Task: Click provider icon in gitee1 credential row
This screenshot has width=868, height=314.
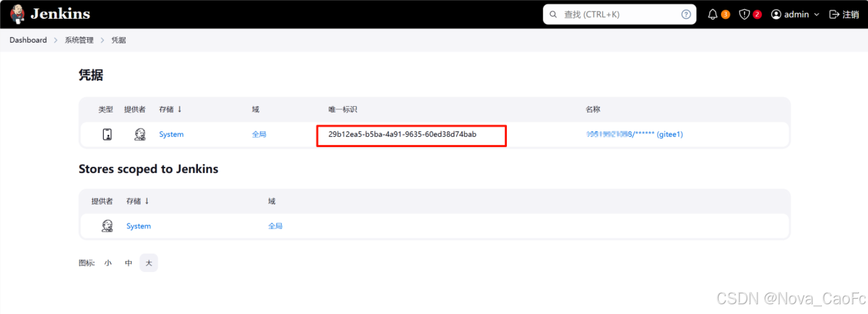Action: tap(140, 134)
